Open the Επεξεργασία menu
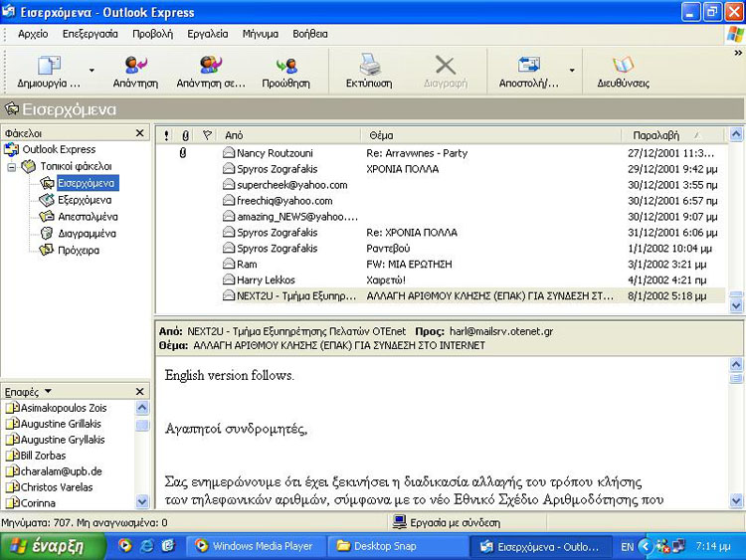This screenshot has width=746, height=560. coord(90,34)
